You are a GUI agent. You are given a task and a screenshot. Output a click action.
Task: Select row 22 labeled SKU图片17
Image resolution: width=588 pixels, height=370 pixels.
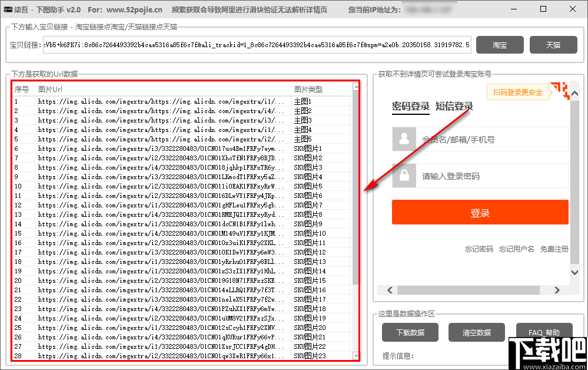pos(182,299)
